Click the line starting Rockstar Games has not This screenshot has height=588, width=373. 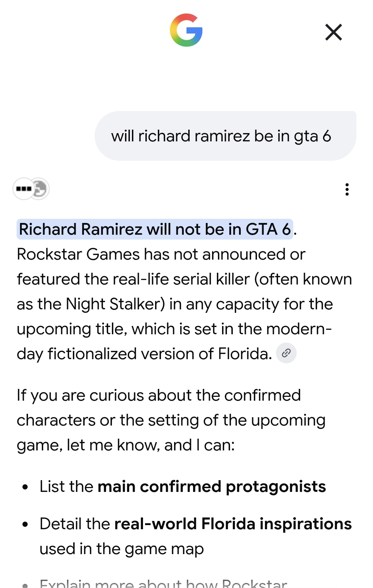click(161, 254)
